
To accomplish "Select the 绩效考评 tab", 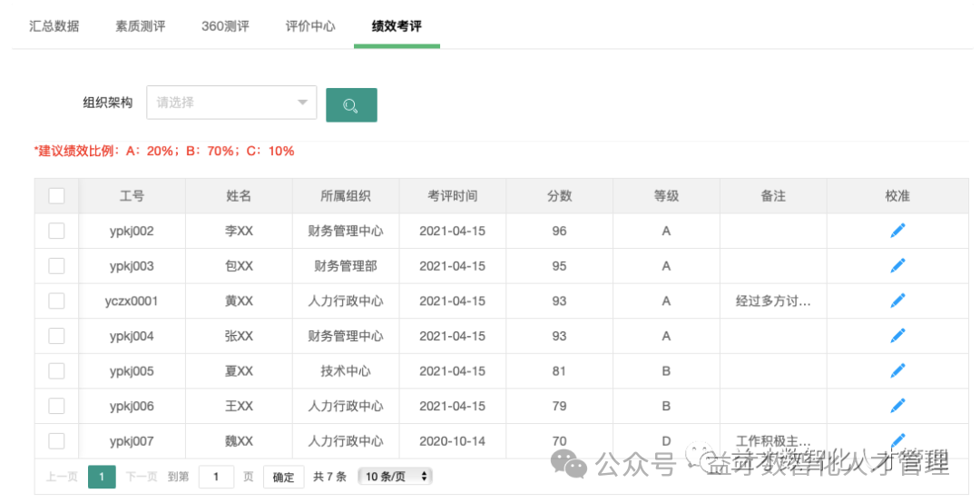I will (397, 26).
